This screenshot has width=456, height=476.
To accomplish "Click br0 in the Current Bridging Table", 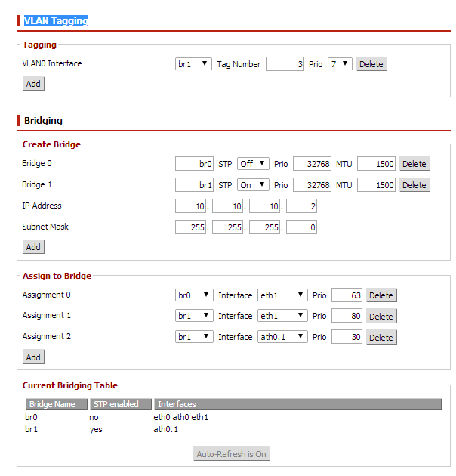I will (31, 417).
